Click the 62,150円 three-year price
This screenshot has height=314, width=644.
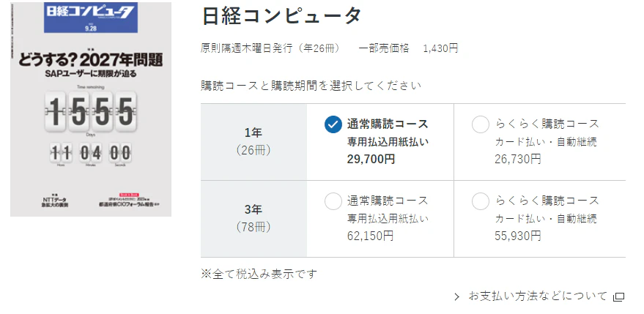coord(371,236)
